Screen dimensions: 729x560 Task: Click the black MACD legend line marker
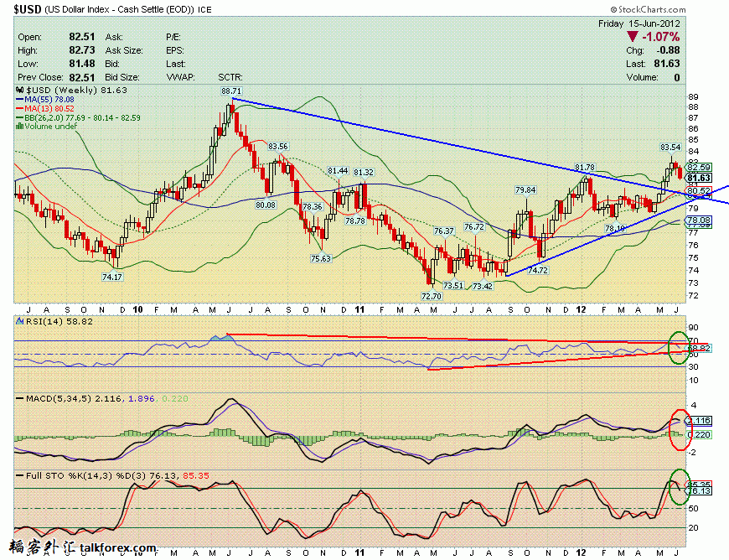click(x=20, y=398)
